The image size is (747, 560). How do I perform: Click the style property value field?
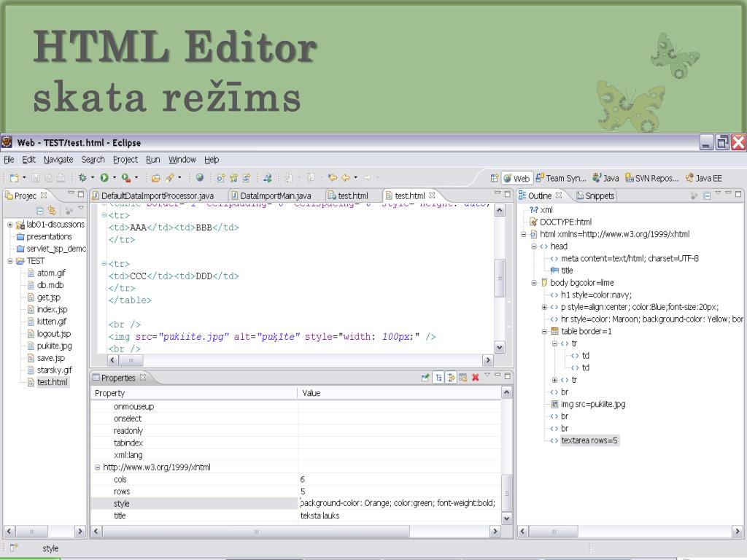(x=399, y=503)
